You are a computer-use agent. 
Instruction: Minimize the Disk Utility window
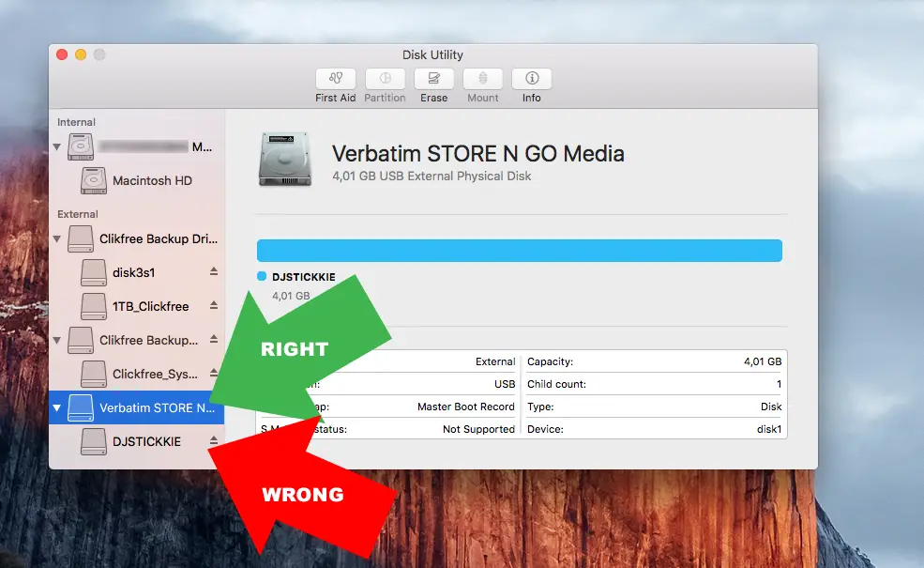pyautogui.click(x=81, y=54)
